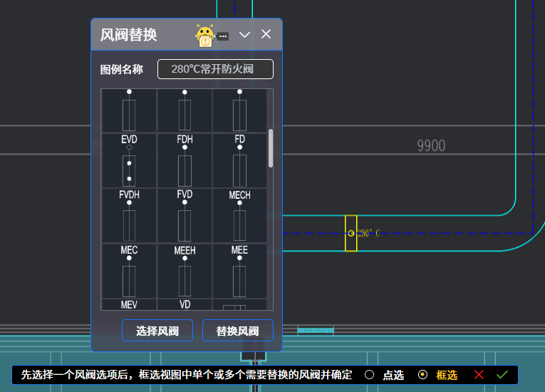
Task: Click the 图例名称 legend name field
Action: tap(215, 69)
